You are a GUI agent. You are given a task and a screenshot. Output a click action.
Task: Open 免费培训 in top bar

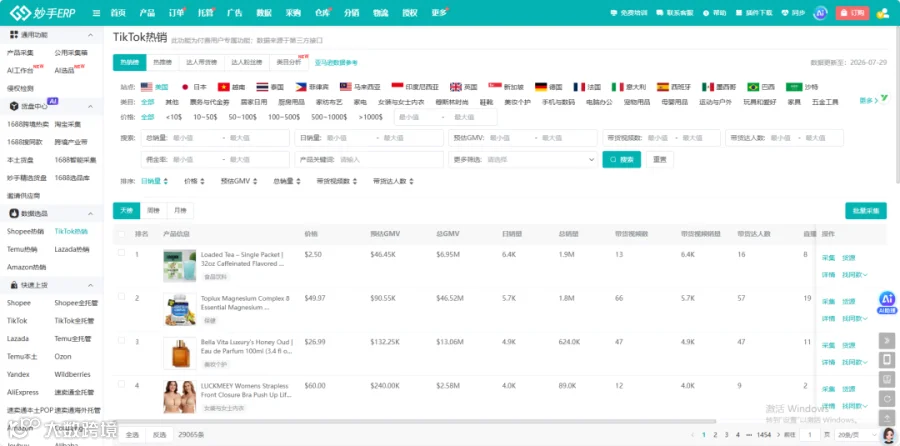coord(629,13)
